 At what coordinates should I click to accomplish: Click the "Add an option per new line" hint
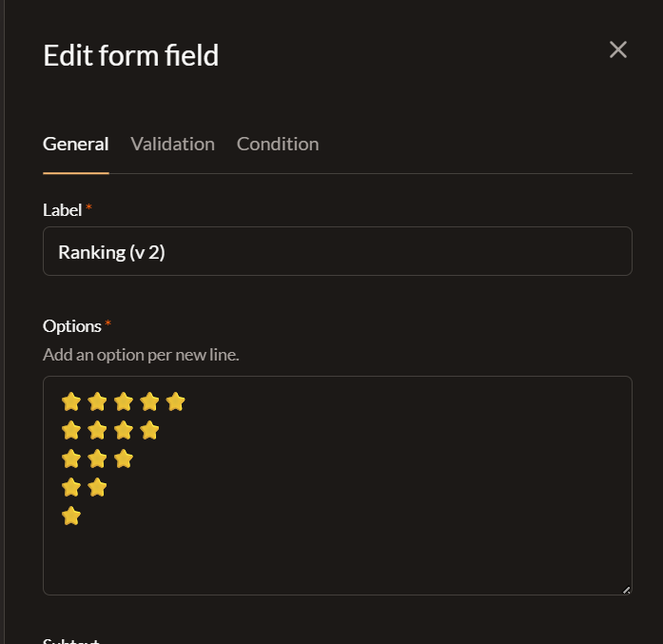141,355
